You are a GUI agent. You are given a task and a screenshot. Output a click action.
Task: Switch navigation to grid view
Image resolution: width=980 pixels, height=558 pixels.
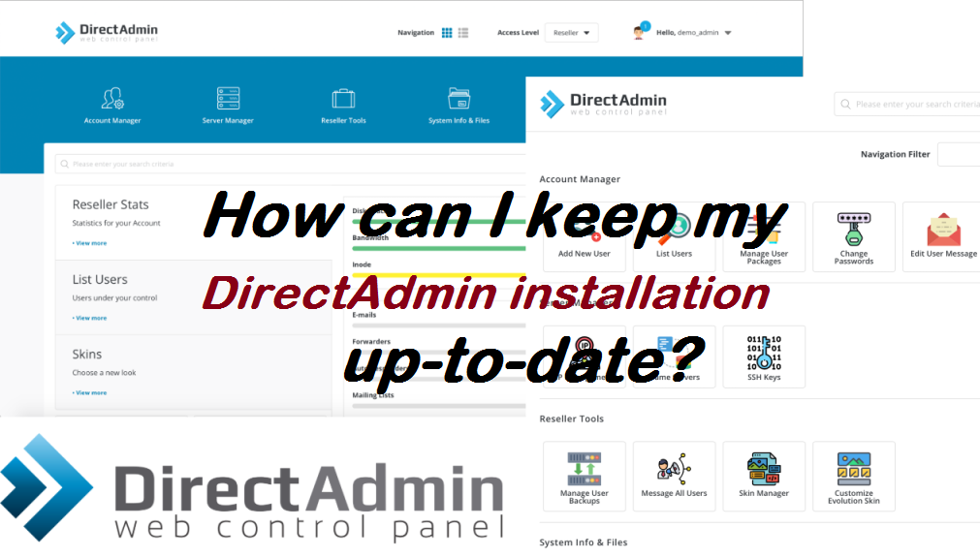[447, 33]
